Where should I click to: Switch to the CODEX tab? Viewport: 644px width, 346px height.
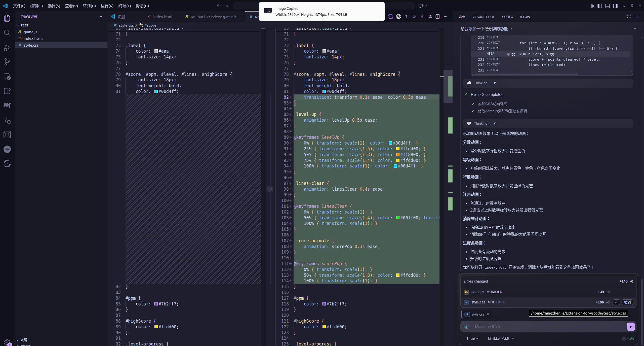(507, 17)
